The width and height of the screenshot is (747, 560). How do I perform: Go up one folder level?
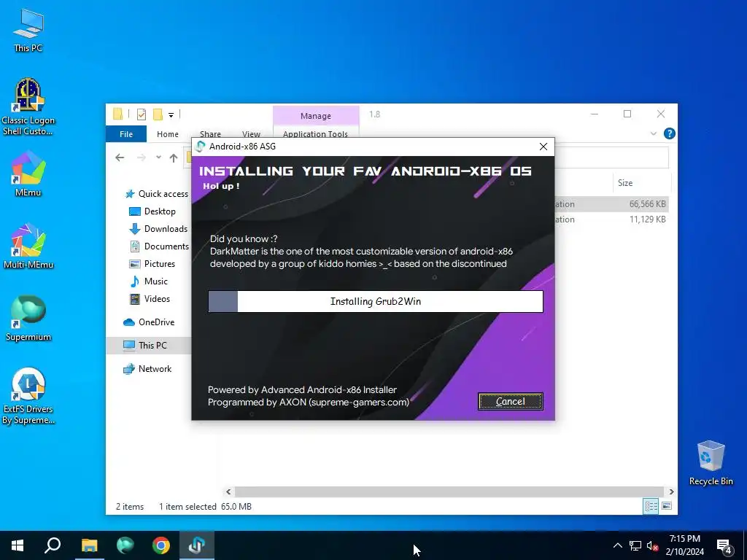coord(174,157)
